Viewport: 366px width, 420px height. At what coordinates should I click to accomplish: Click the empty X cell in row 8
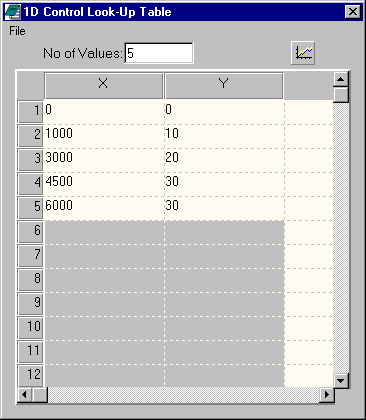click(104, 280)
